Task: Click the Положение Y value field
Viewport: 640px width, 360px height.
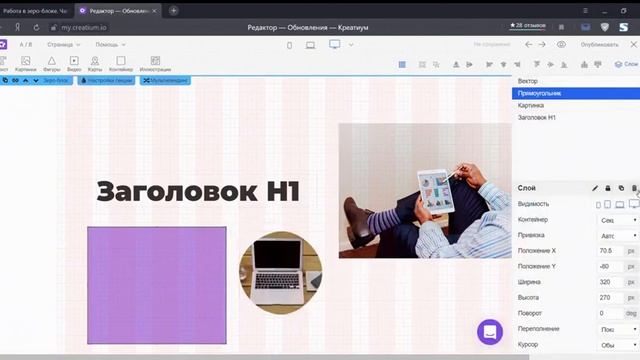Action: [x=611, y=267]
